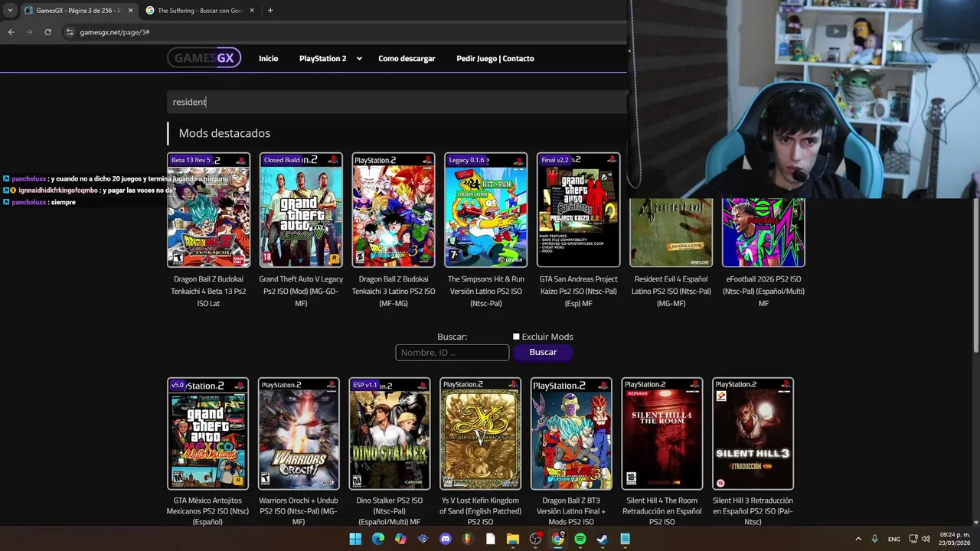The width and height of the screenshot is (980, 551).
Task: Open the ENG language switcher
Action: pyautogui.click(x=894, y=540)
